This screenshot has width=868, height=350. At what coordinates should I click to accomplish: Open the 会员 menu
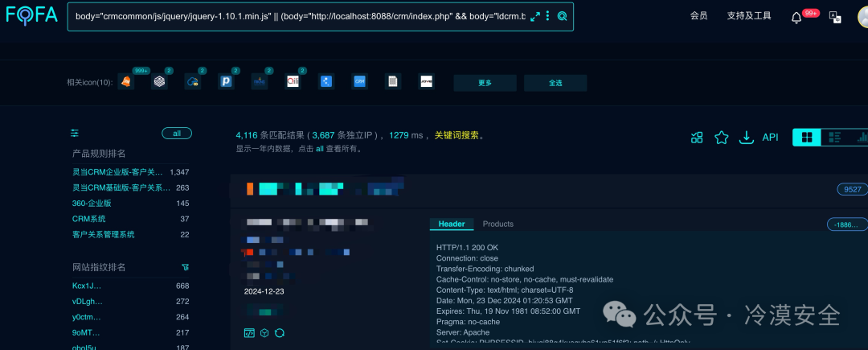(698, 16)
